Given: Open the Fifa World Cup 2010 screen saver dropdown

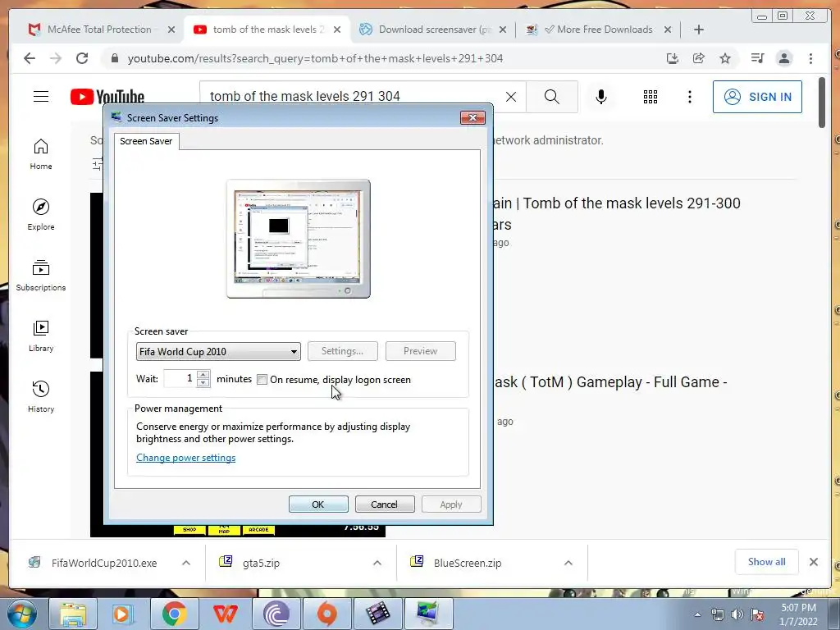Looking at the screenshot, I should [218, 351].
